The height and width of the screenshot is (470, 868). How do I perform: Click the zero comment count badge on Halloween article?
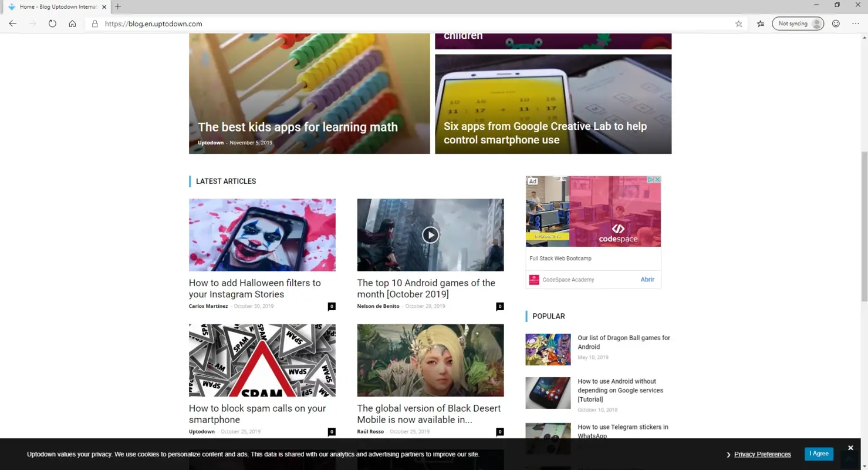(332, 306)
